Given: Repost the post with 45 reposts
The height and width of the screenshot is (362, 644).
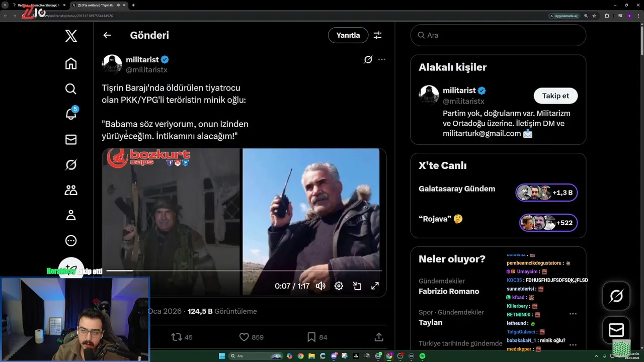Looking at the screenshot, I should tap(182, 337).
